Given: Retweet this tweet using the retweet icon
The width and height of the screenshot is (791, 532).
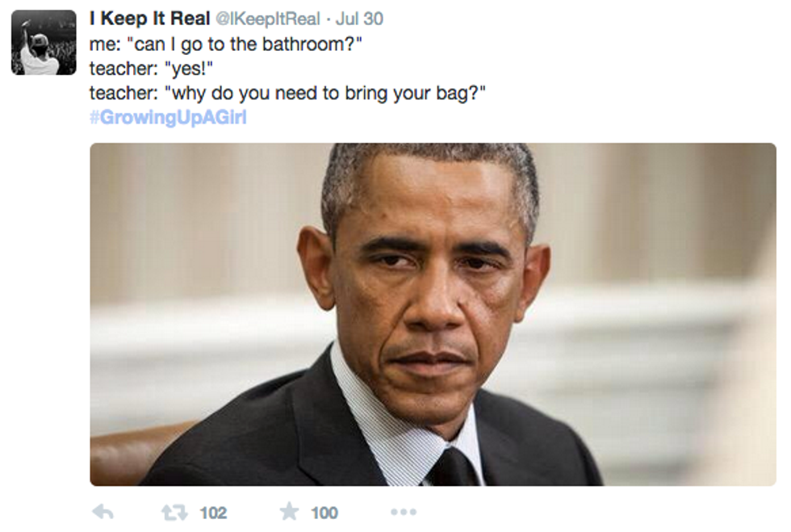Looking at the screenshot, I should [x=174, y=513].
